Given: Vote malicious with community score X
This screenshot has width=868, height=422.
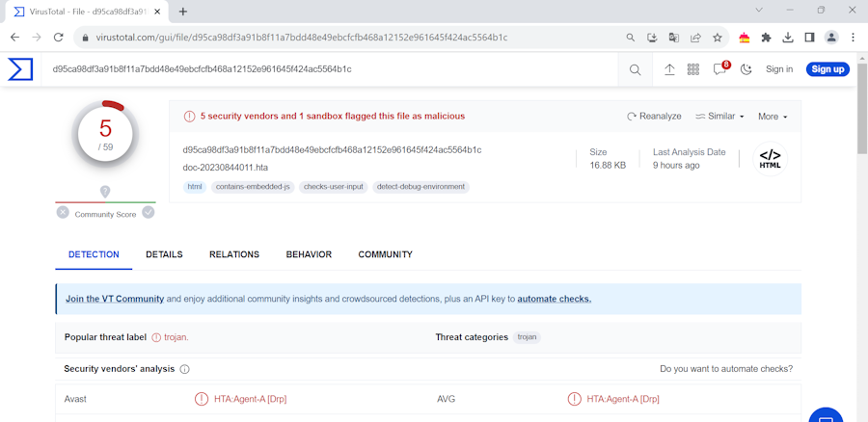Looking at the screenshot, I should [x=63, y=212].
